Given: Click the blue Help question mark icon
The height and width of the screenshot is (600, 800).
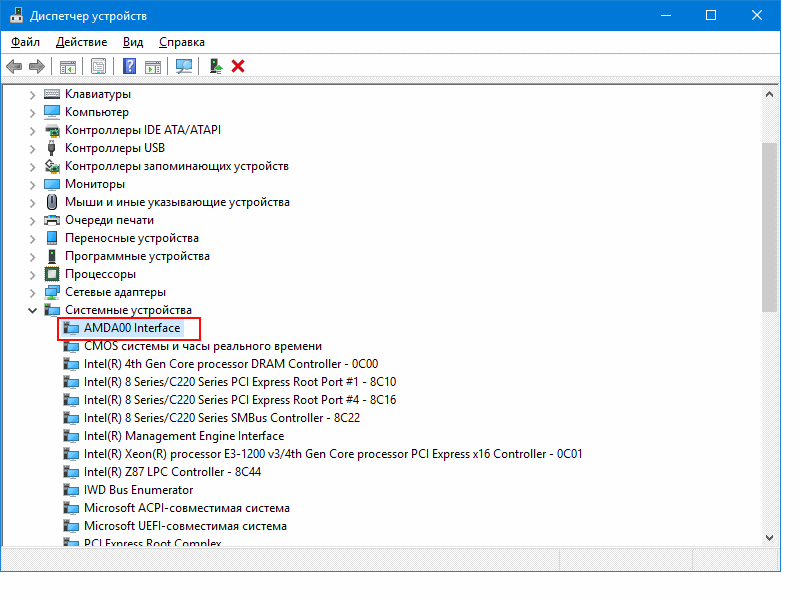Looking at the screenshot, I should point(130,66).
